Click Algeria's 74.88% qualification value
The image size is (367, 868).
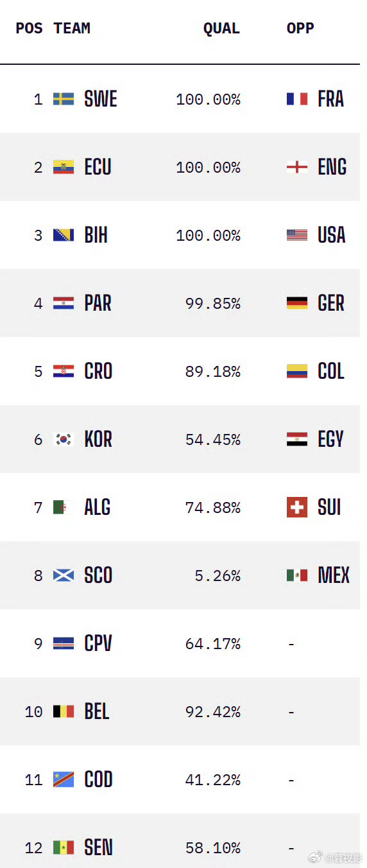[x=213, y=508]
